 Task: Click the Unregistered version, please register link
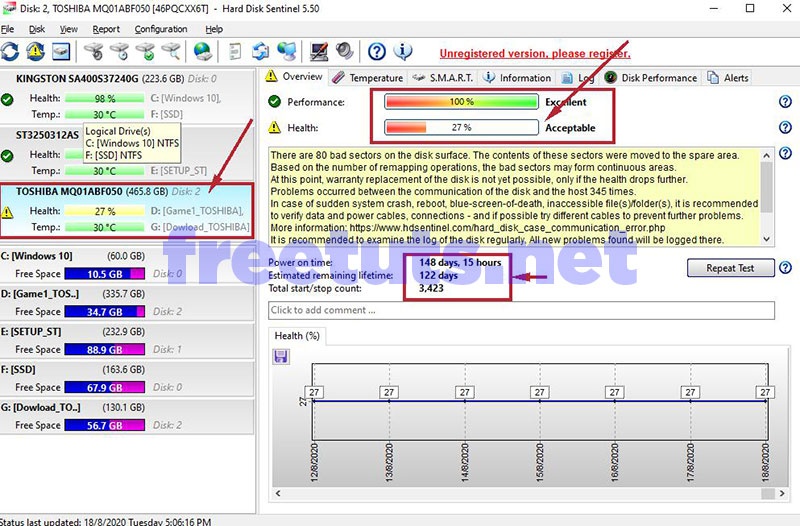[x=535, y=53]
